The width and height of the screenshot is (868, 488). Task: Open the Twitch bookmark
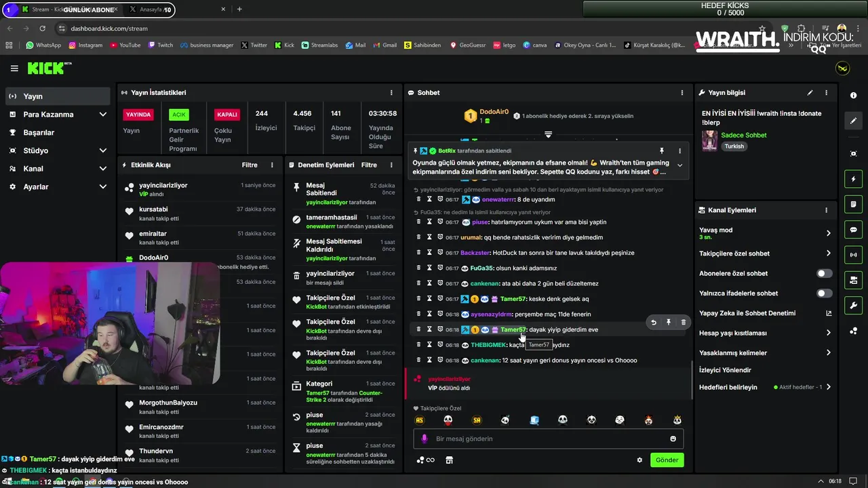pyautogui.click(x=160, y=45)
